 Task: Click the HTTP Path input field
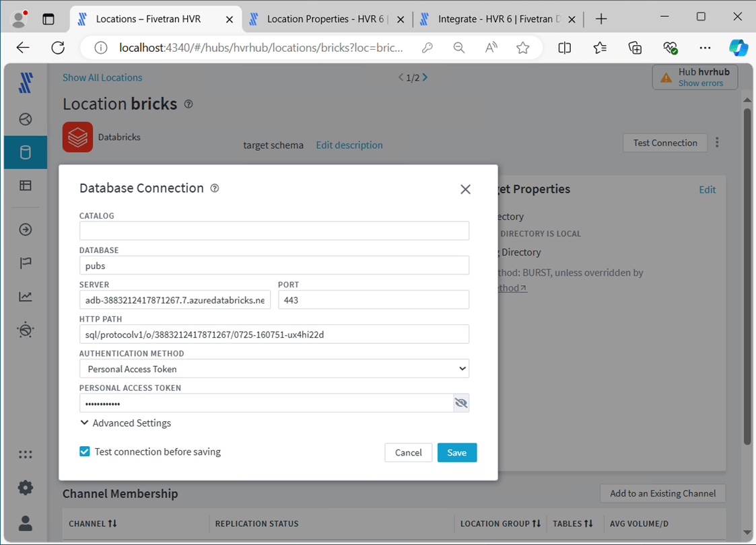click(x=274, y=334)
